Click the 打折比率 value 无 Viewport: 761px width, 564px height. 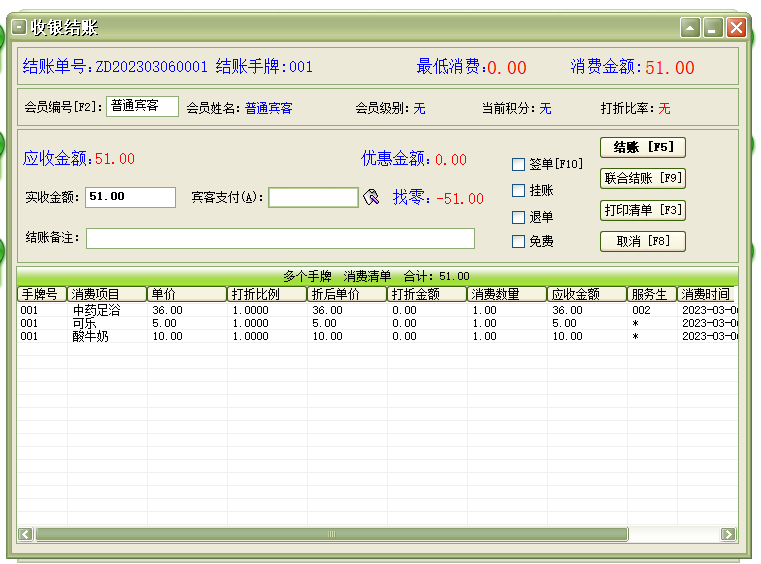pyautogui.click(x=664, y=108)
